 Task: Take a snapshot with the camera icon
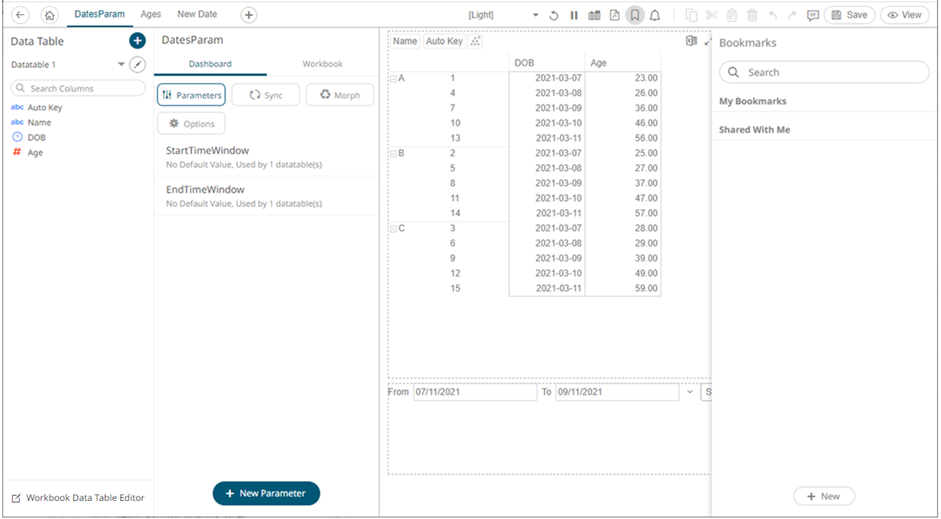594,15
